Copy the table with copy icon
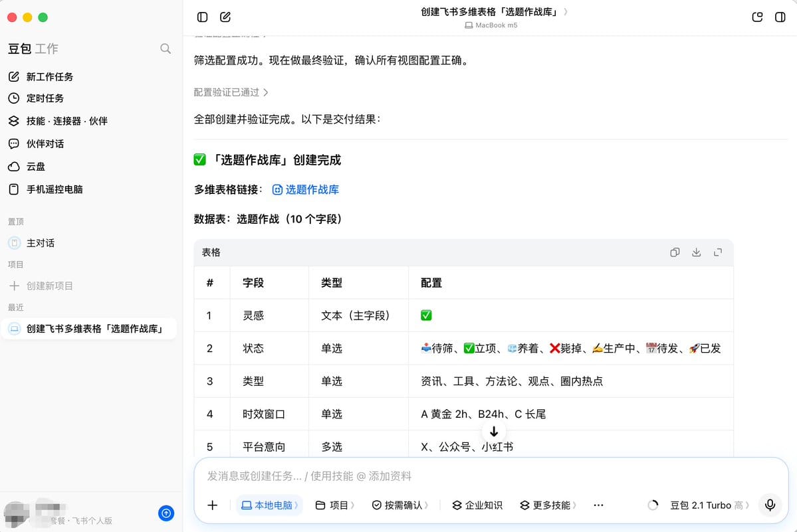This screenshot has width=797, height=532. [x=675, y=252]
